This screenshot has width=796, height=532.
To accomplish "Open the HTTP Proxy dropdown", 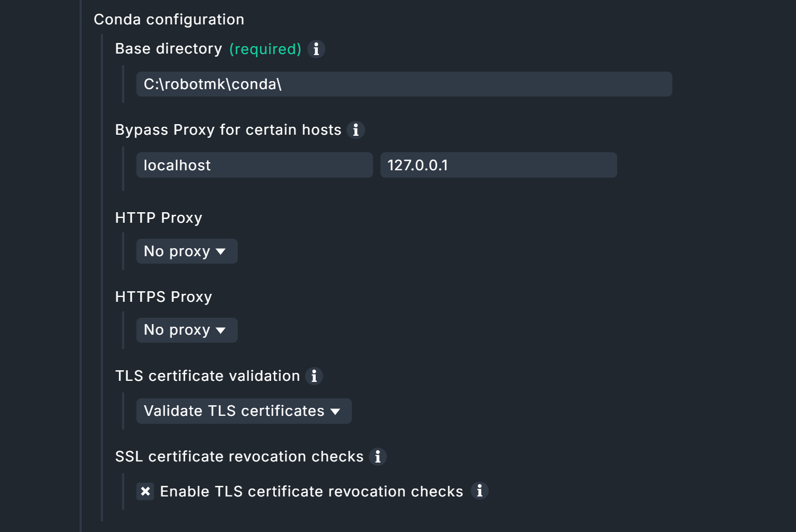I will click(x=186, y=251).
